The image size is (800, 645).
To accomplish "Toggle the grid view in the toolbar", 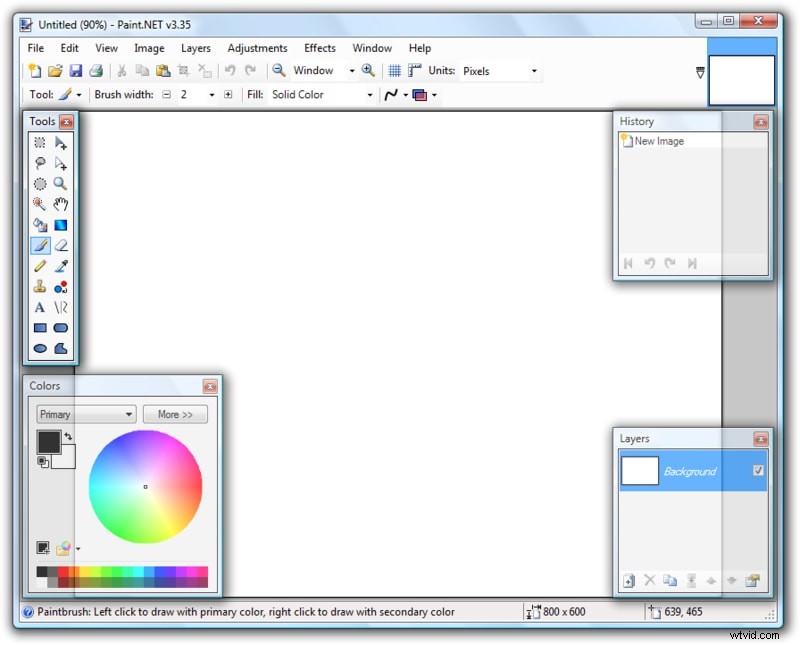I will 395,70.
